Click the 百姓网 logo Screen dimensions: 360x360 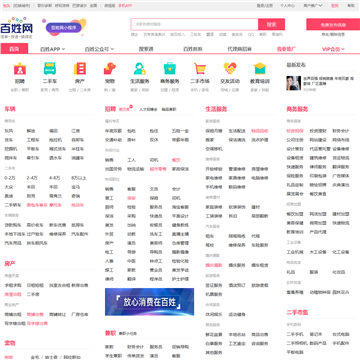(x=16, y=28)
